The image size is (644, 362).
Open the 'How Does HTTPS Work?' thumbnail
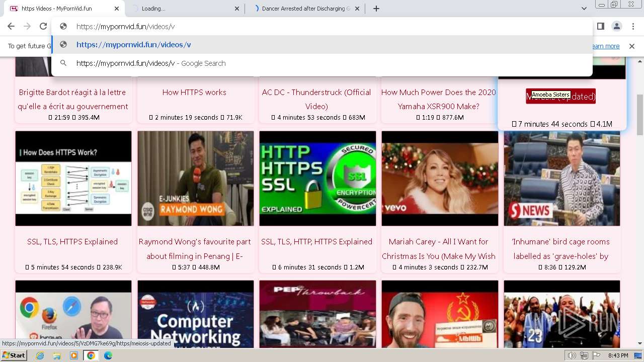73,178
